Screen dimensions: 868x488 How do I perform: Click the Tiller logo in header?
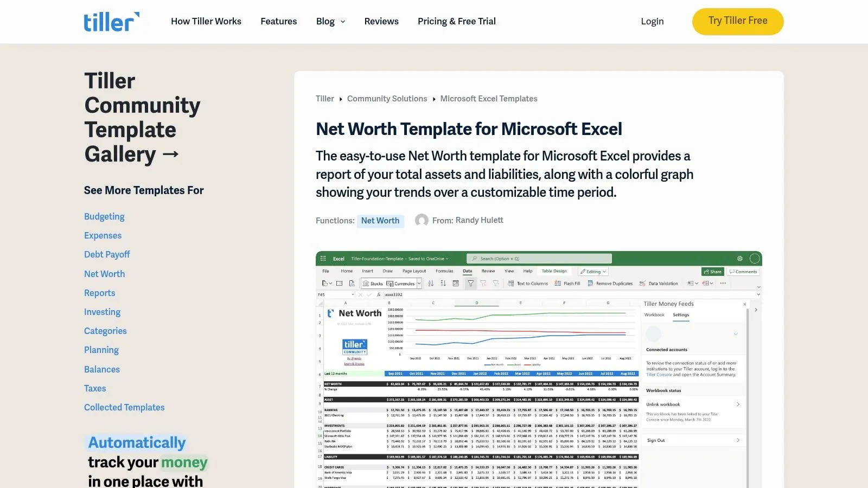(111, 22)
